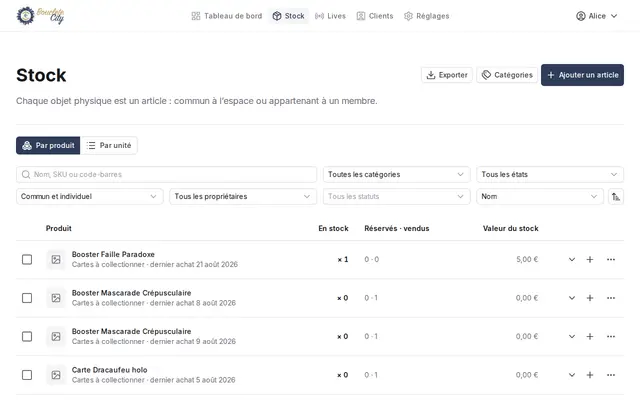Click Ajouter un article
Image resolution: width=640 pixels, height=400 pixels.
(582, 75)
